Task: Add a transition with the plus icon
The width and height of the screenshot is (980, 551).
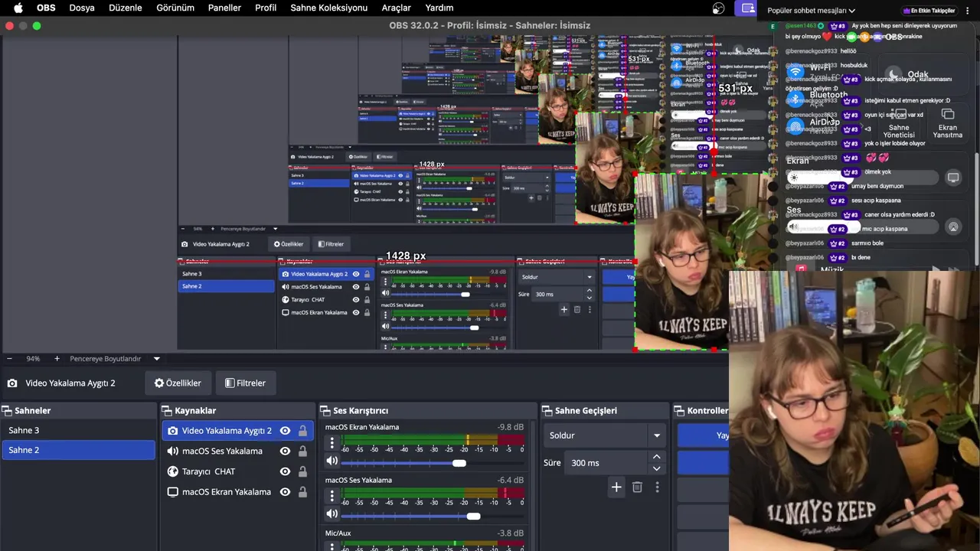Action: point(616,487)
